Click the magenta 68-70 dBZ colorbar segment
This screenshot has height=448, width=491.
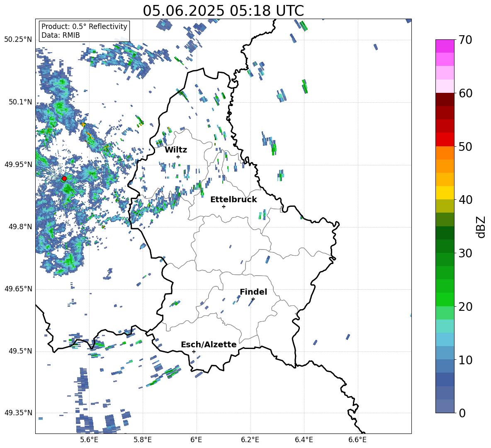coord(445,46)
